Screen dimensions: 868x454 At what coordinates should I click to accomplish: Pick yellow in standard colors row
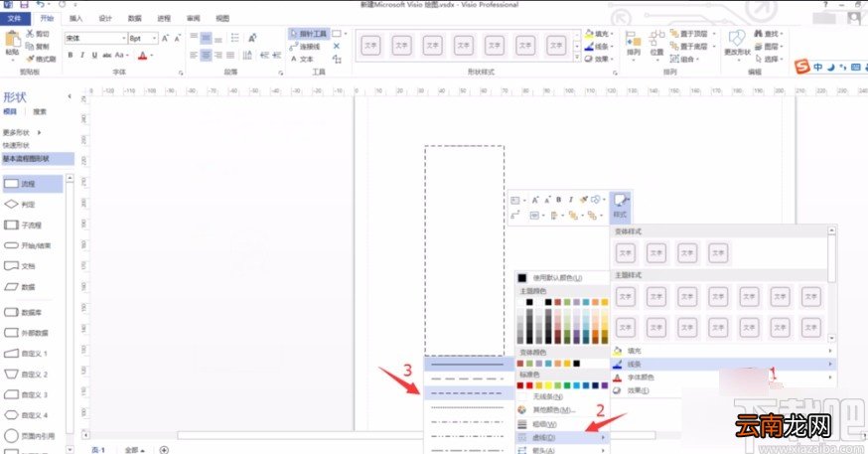[548, 385]
